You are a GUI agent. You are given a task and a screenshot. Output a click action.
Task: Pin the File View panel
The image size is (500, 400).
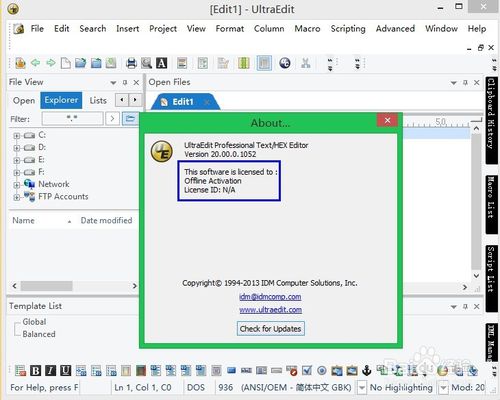point(125,82)
